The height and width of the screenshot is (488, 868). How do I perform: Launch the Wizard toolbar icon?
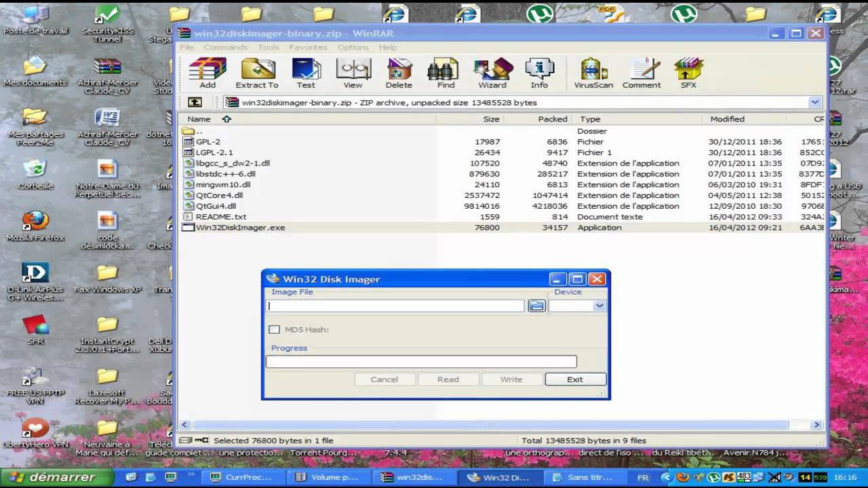[x=492, y=73]
